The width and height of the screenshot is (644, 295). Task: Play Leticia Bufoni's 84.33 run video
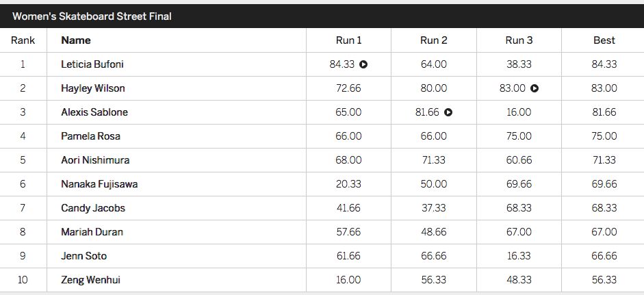pyautogui.click(x=363, y=64)
